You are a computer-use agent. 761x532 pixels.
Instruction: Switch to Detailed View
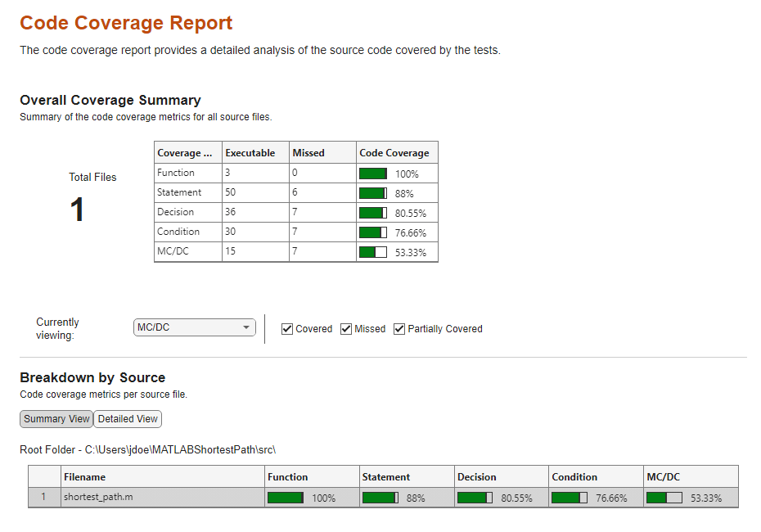pyautogui.click(x=128, y=419)
